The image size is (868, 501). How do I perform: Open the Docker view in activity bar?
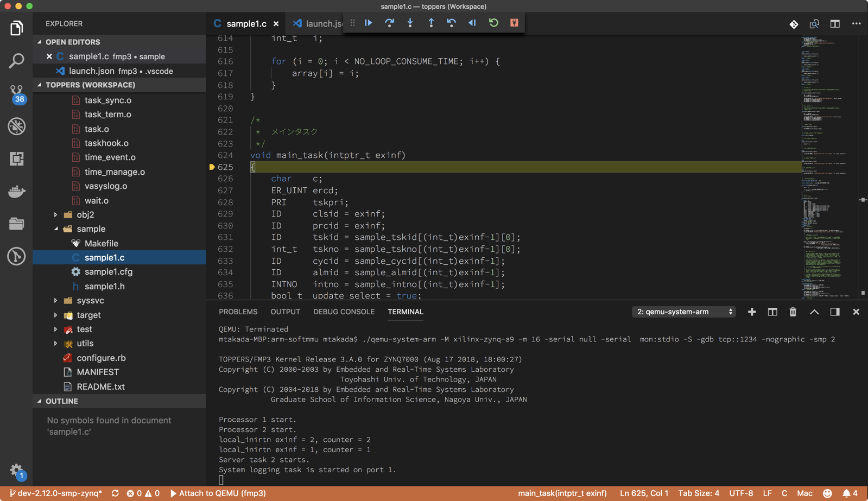tap(16, 191)
